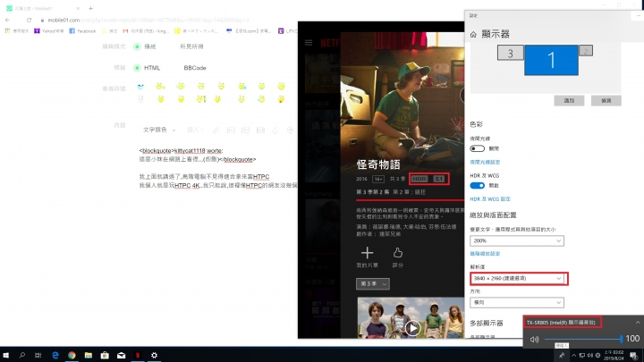Switch to Chrome on the taskbar

click(72, 355)
